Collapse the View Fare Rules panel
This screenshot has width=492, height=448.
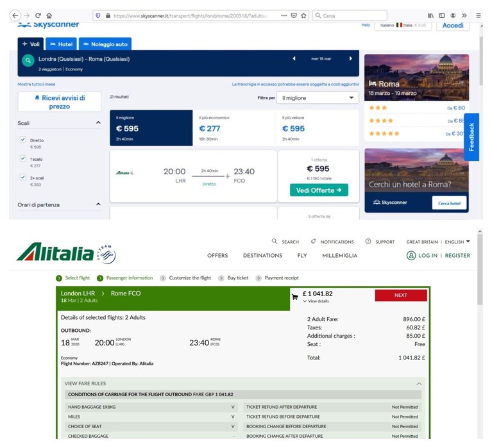(x=419, y=383)
